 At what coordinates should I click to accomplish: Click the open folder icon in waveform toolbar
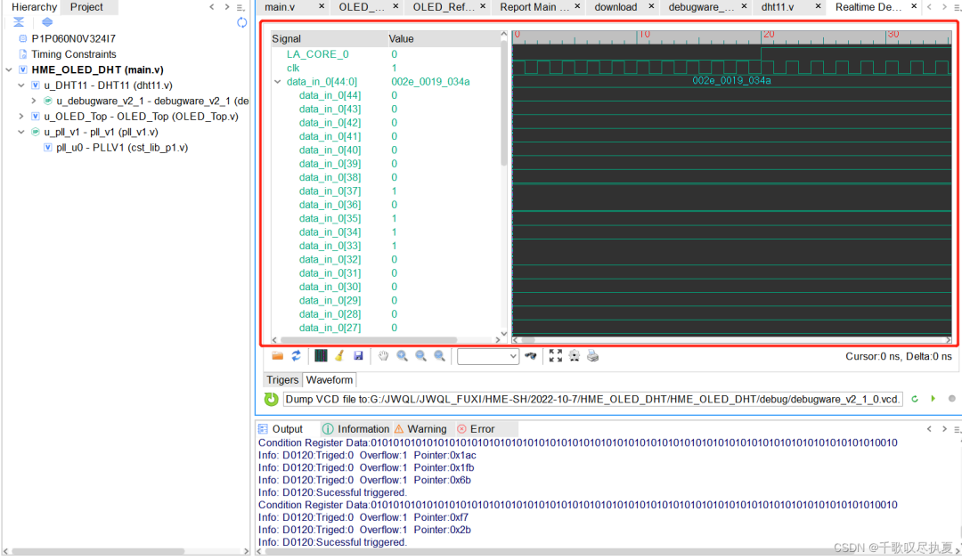tap(278, 356)
